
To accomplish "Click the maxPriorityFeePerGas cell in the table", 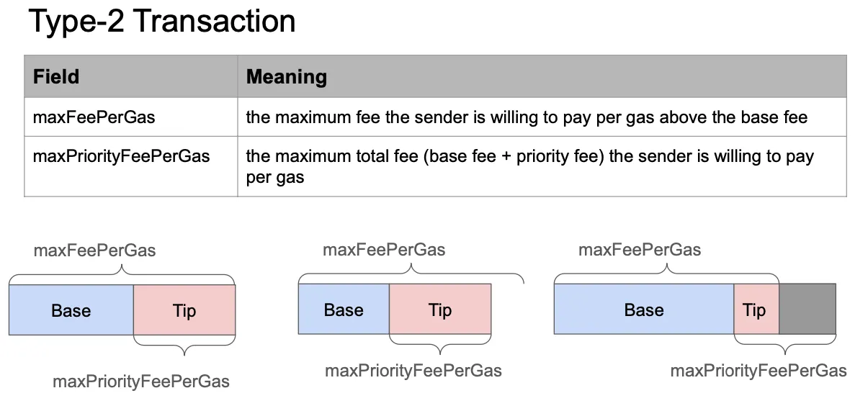I will 121,156.
